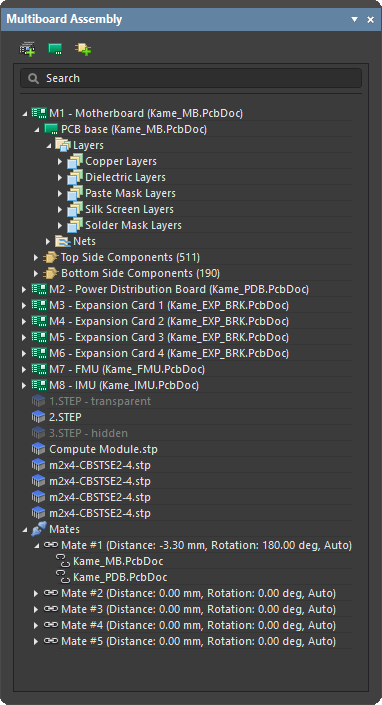Click the add STEP part toolbar icon

pos(83,49)
